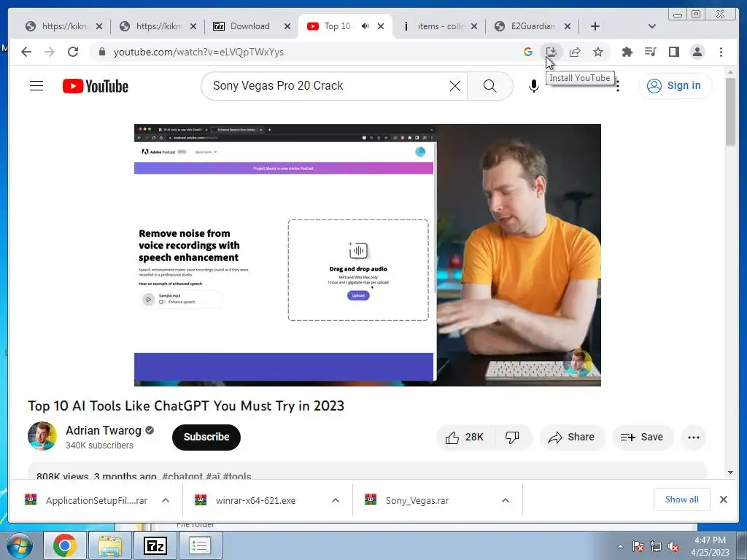Viewport: 747px width, 560px height.
Task: Open the media controls icon
Action: click(x=650, y=52)
